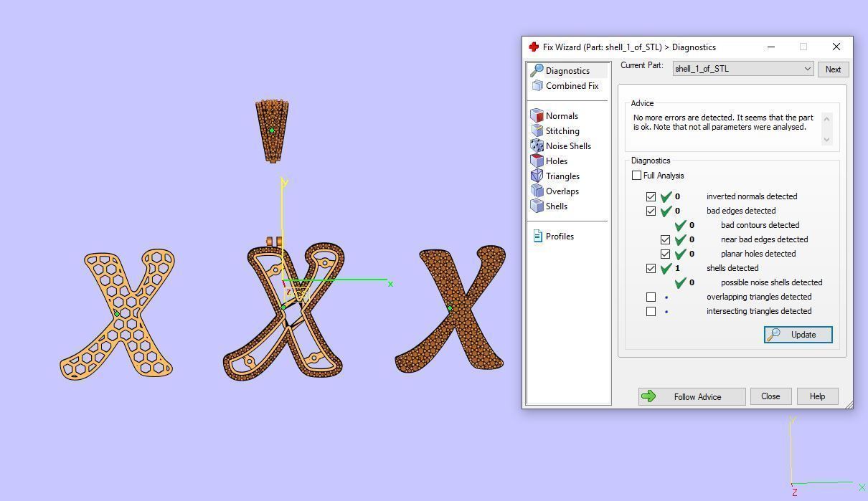Click green checkmark beside bad contours detected
This screenshot has width=868, height=501.
680,225
